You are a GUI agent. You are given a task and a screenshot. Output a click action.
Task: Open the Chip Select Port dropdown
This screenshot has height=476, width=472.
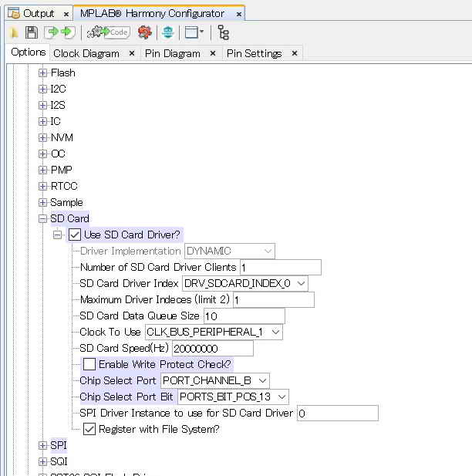[215, 380]
